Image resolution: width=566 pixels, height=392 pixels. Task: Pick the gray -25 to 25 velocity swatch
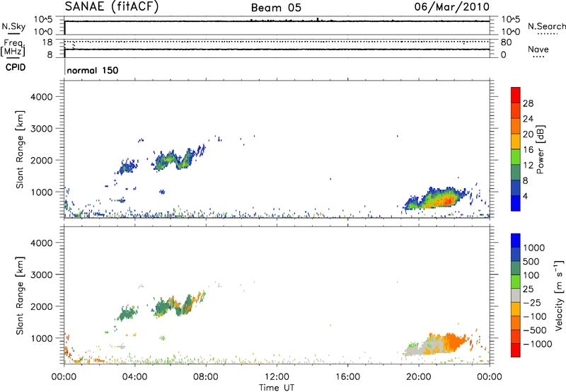point(516,295)
